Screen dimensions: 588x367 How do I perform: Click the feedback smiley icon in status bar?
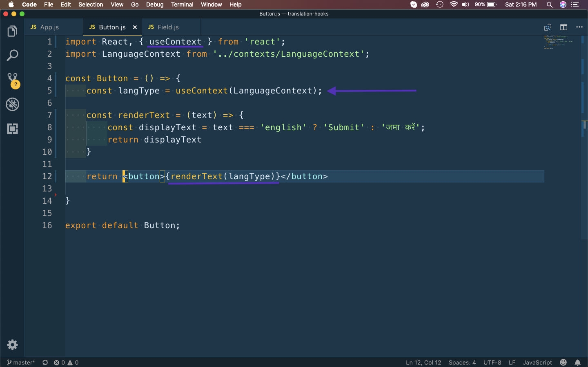pyautogui.click(x=563, y=363)
